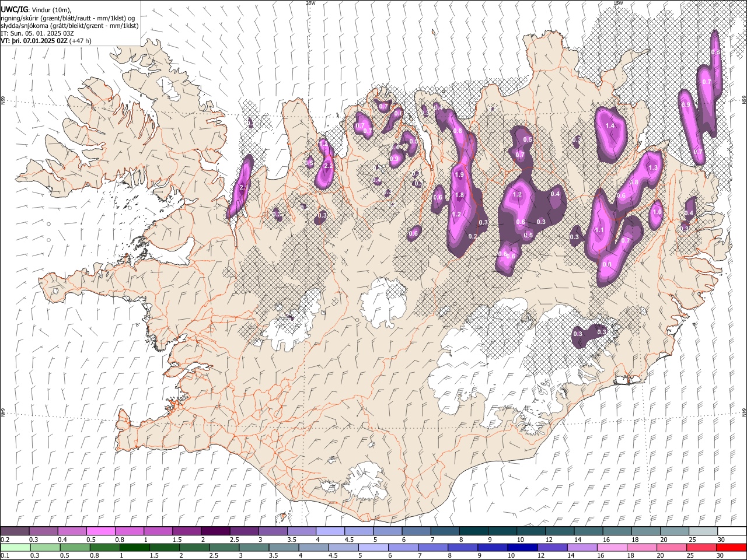Pick the darkest purple 2 swatch in upper legend
The image size is (747, 560).
[x=215, y=531]
